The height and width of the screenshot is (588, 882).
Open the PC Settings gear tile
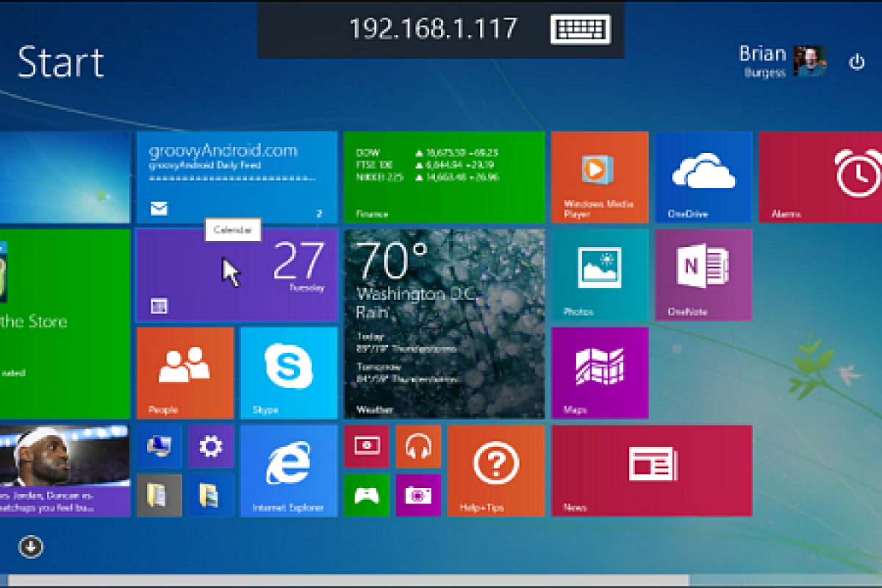click(211, 446)
